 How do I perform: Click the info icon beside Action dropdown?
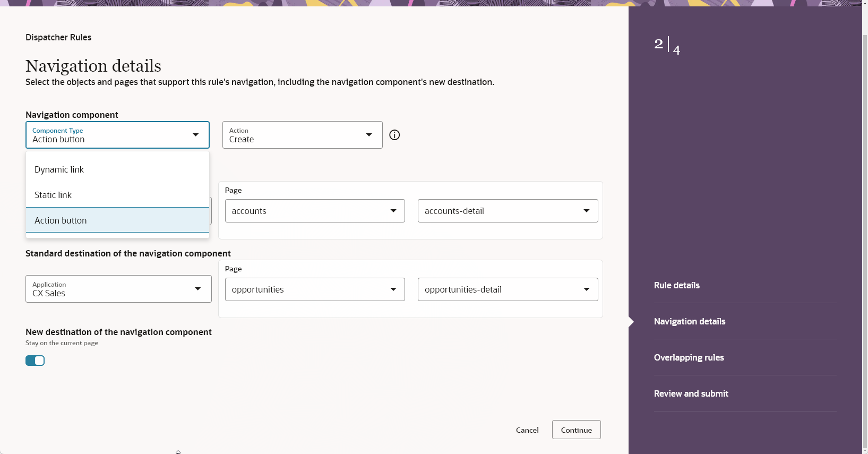394,135
